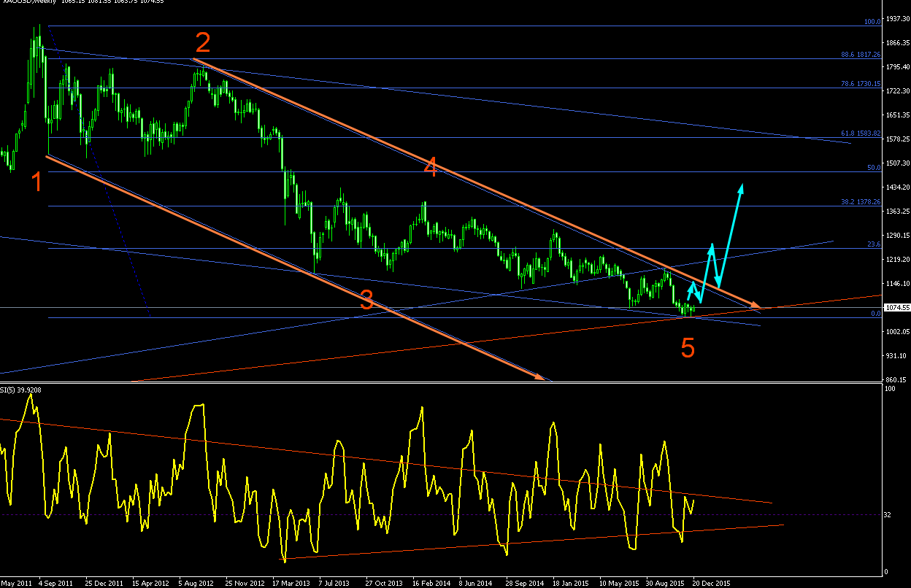
Task: Select the 25 Dec 2011 date label
Action: (103, 584)
